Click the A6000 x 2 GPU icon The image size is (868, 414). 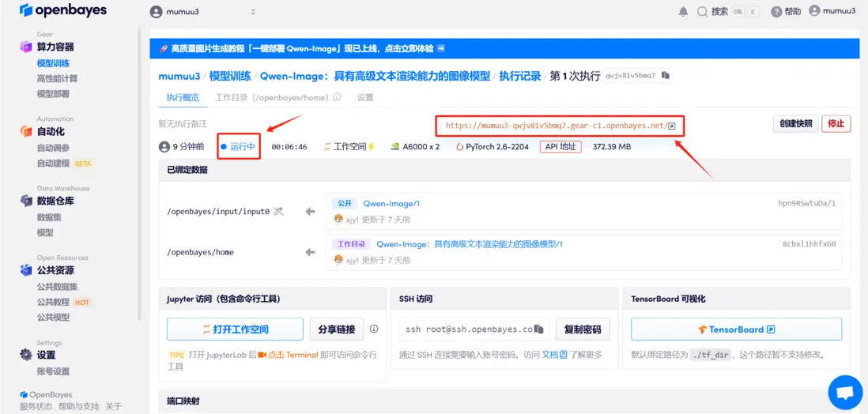click(x=394, y=147)
